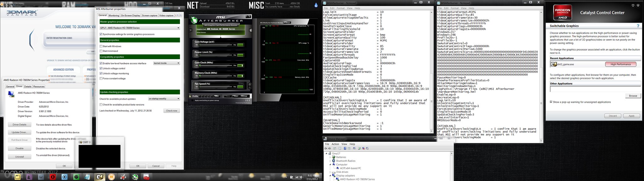Switch to Monitoring tab in Afterburner properties
644x181 pixels.
point(114,15)
